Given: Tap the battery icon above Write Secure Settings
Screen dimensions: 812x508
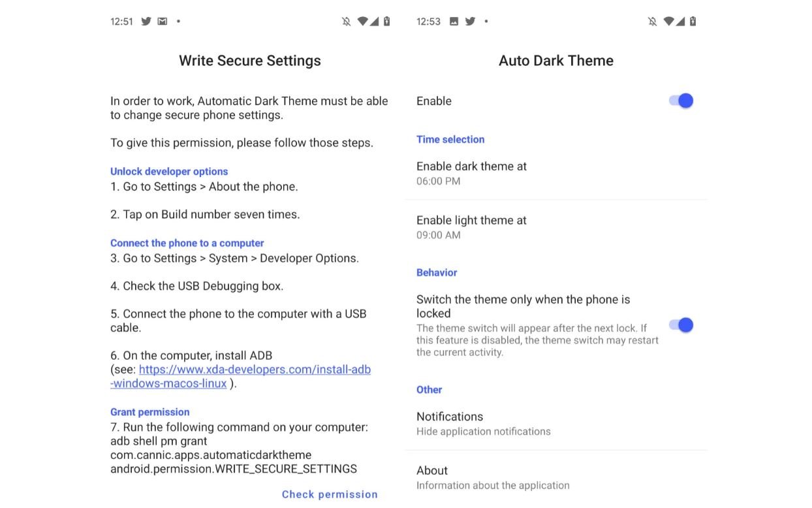Looking at the screenshot, I should tap(386, 22).
